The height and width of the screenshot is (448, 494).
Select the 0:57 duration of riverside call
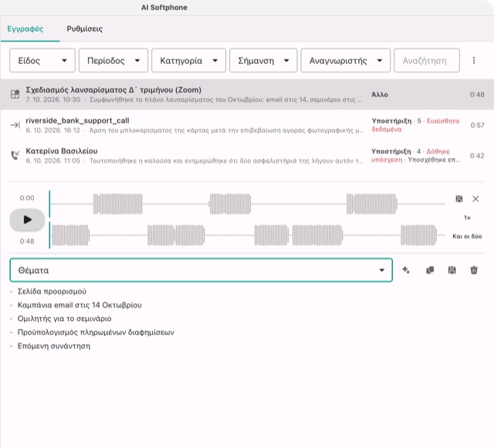pyautogui.click(x=477, y=126)
